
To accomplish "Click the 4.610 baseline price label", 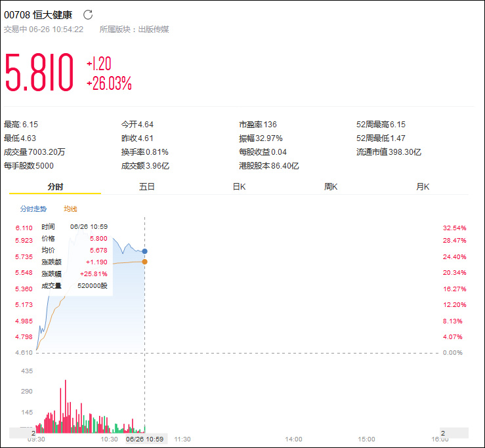I will pyautogui.click(x=24, y=353).
